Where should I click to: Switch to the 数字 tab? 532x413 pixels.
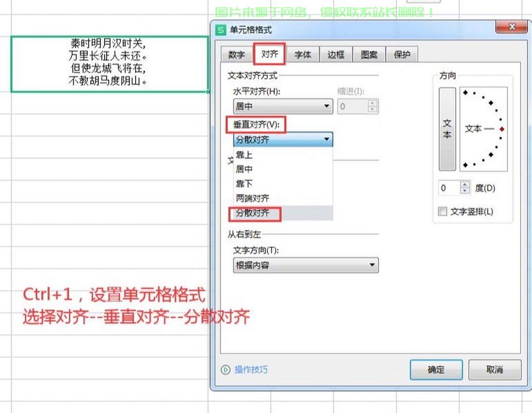(x=236, y=55)
